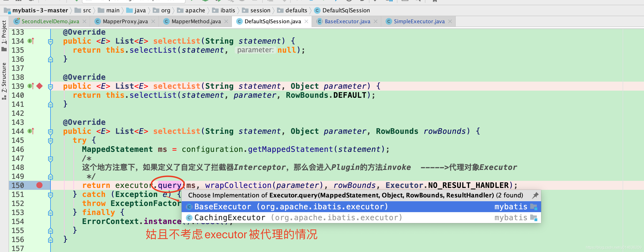
Task: Click line number 150 in the gutter
Action: point(18,185)
